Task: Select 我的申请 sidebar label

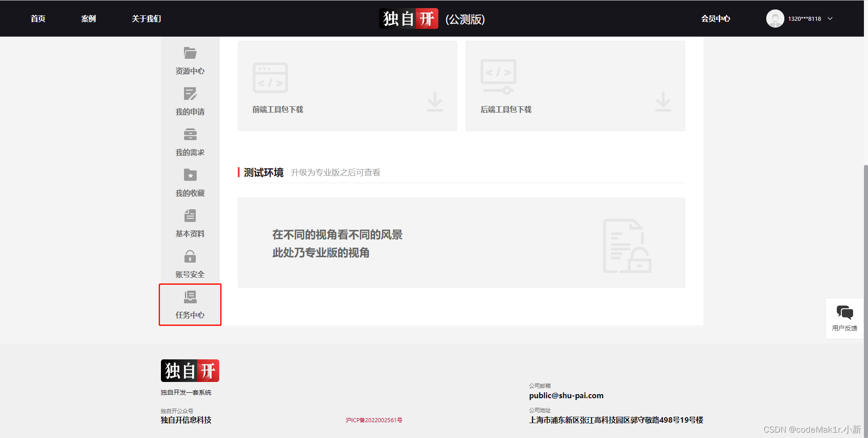Action: coord(190,112)
